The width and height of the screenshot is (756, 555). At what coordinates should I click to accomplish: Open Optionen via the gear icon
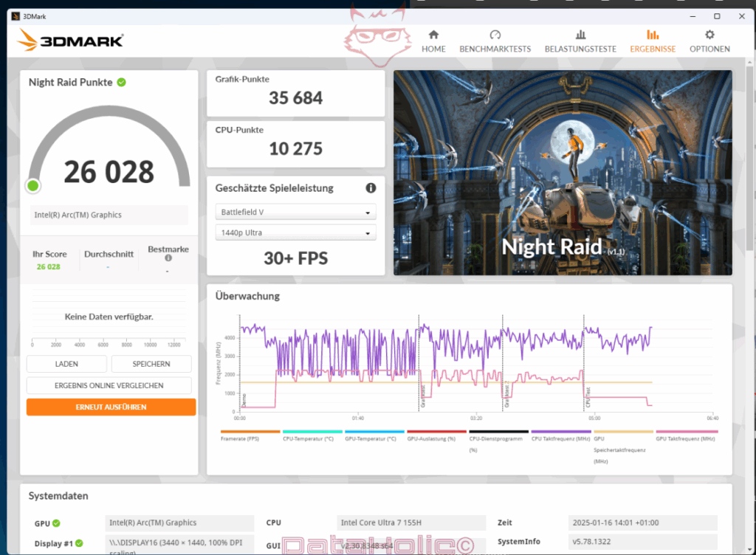tap(709, 35)
